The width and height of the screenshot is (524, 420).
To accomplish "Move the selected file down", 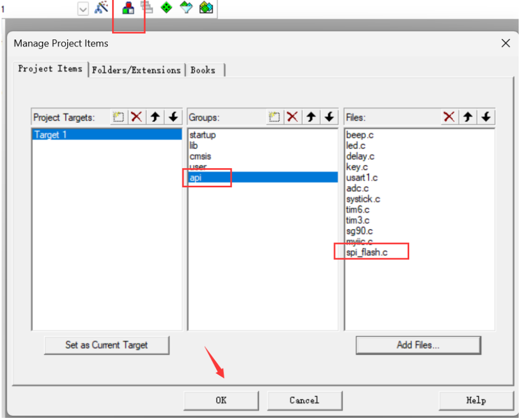I will [486, 117].
